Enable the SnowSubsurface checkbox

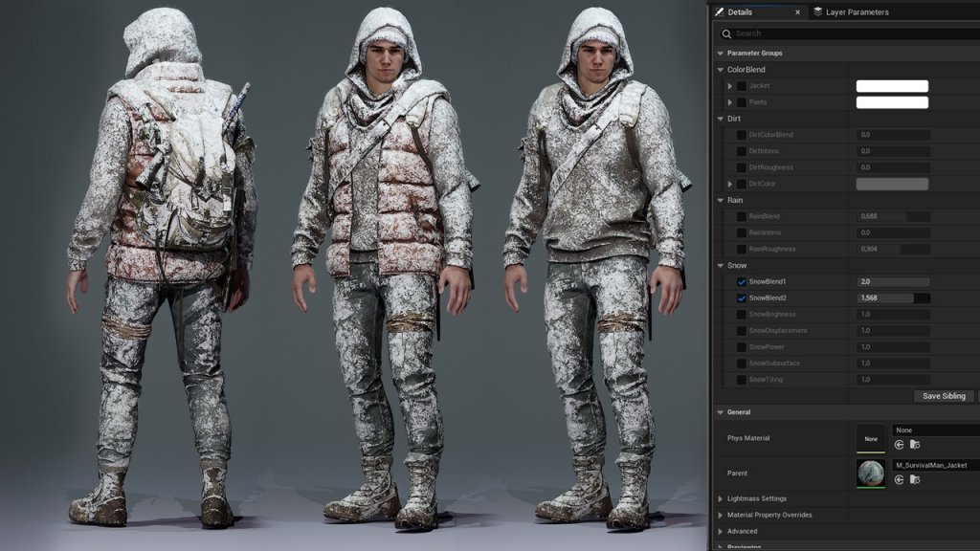(742, 363)
